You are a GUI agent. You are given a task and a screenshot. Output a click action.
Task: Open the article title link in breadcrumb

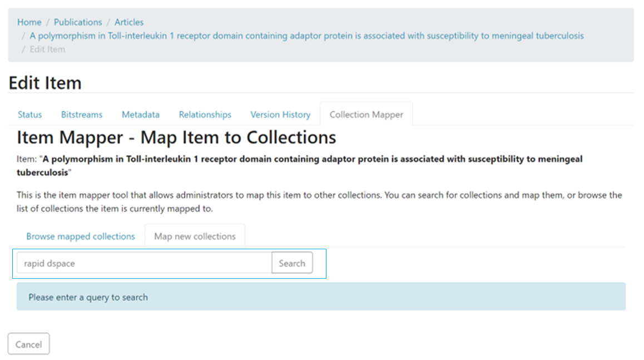[306, 36]
